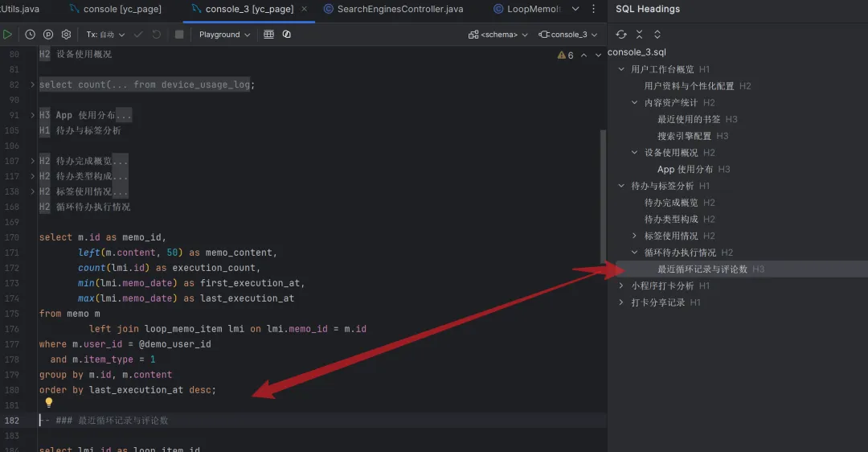Image resolution: width=868 pixels, height=452 pixels.
Task: Switch to console [yc_page] tab
Action: (x=116, y=9)
